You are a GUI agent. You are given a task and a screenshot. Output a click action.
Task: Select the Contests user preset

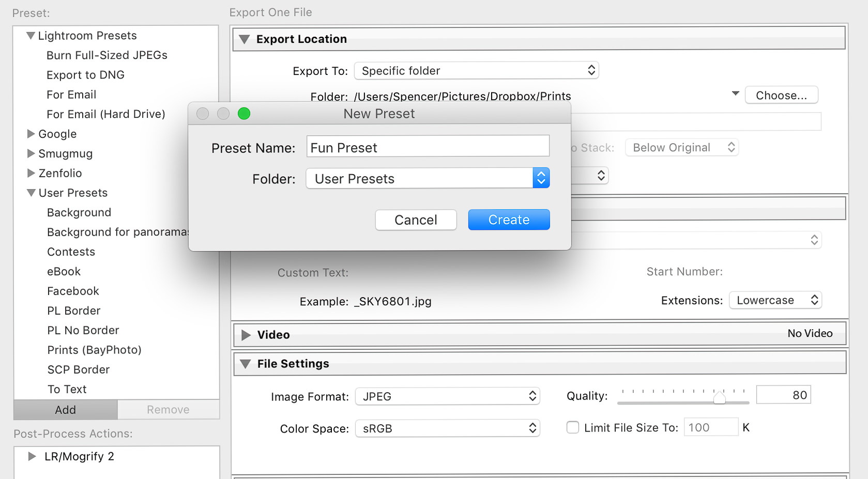click(x=71, y=252)
